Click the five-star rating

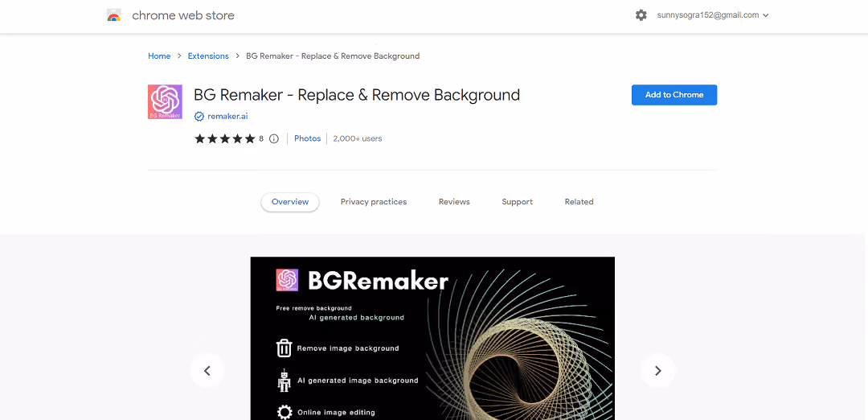pos(225,138)
